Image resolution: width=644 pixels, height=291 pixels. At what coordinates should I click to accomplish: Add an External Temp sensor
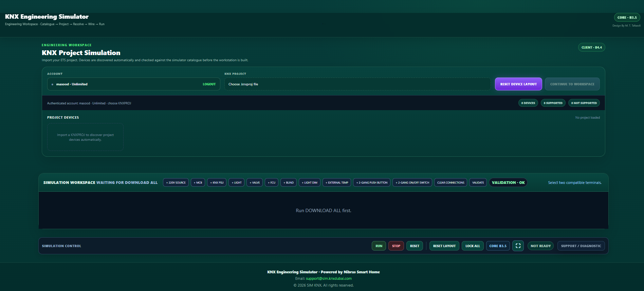[x=337, y=183]
